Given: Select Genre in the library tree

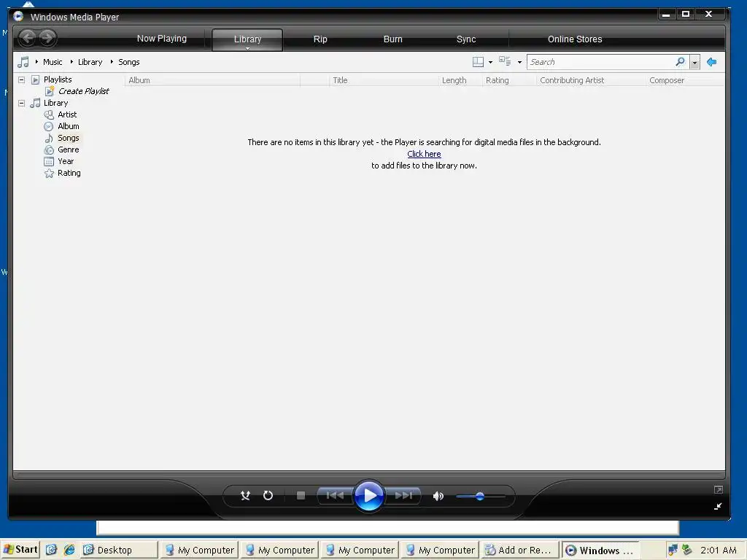Looking at the screenshot, I should (x=68, y=149).
